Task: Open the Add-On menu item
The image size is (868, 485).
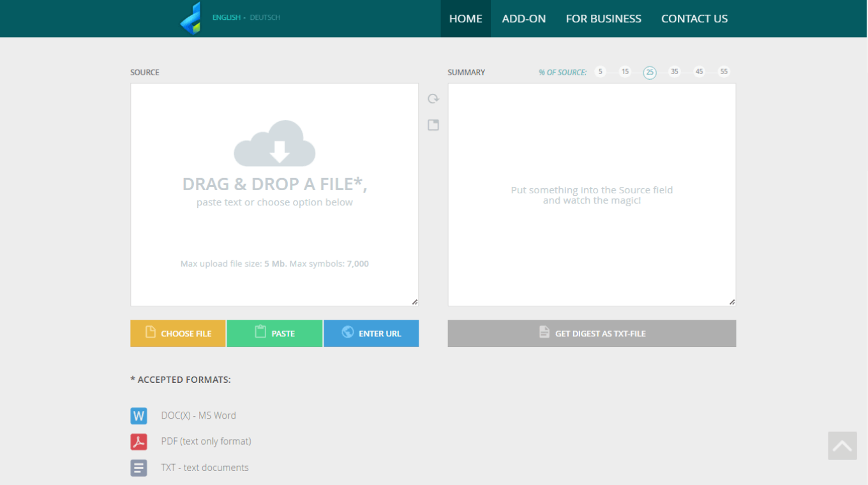Action: [x=523, y=19]
